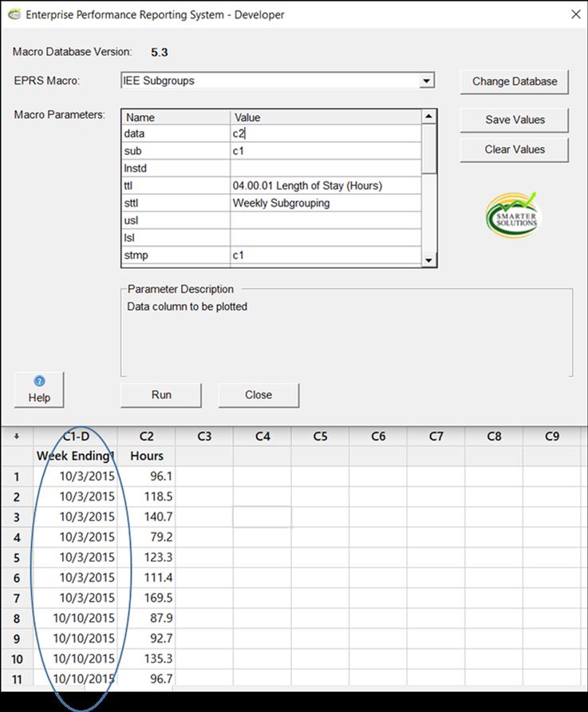Run the selected macro

point(161,394)
